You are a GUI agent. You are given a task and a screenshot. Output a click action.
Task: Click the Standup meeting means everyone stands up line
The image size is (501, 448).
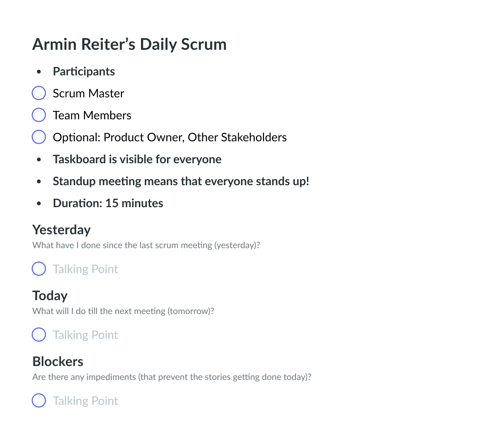click(181, 181)
